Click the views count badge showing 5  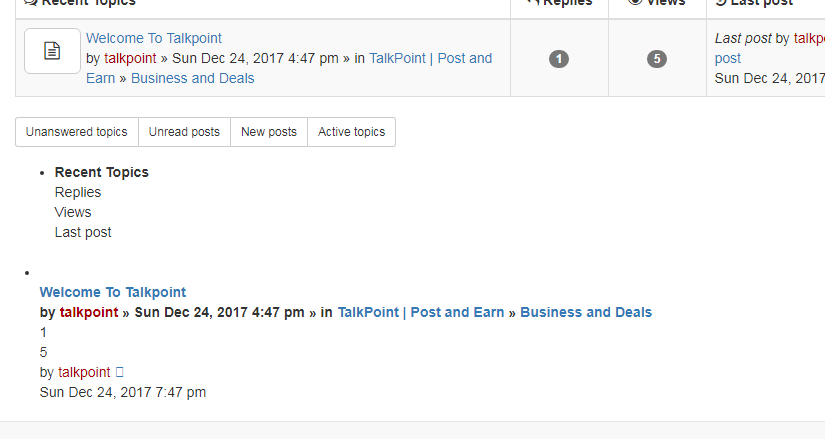pos(657,58)
